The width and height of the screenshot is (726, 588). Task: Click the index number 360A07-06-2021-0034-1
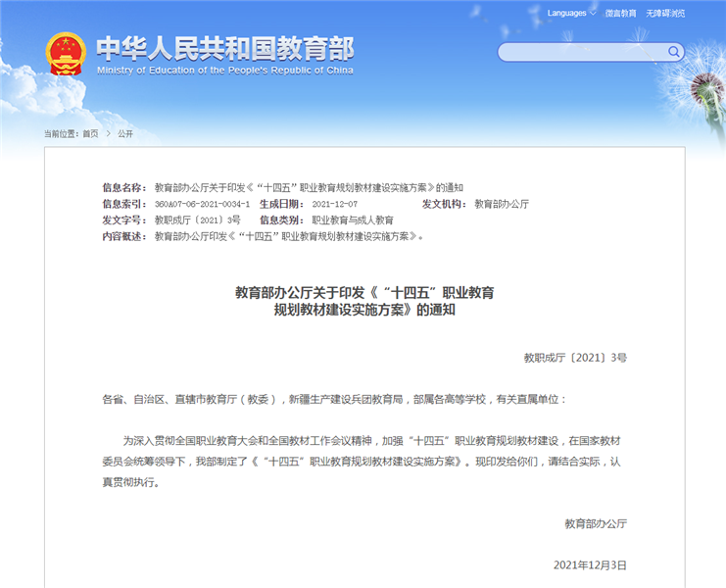tap(202, 204)
